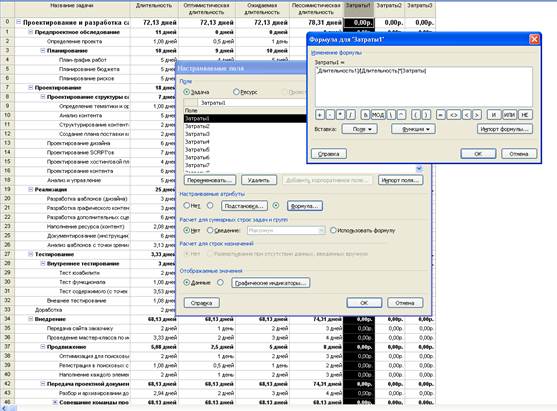Expand the Совещание команды summary task
Screen dimensions: 557x411
tap(55, 402)
